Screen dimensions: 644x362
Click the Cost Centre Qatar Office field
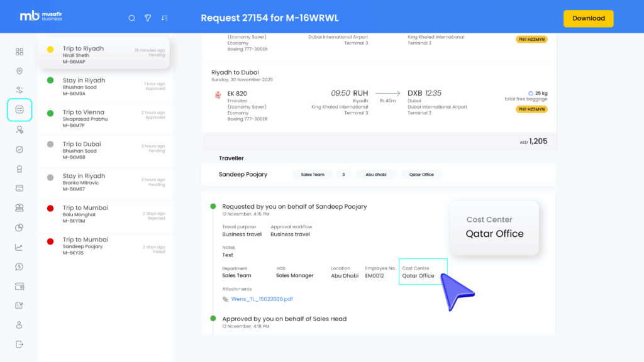coord(423,272)
